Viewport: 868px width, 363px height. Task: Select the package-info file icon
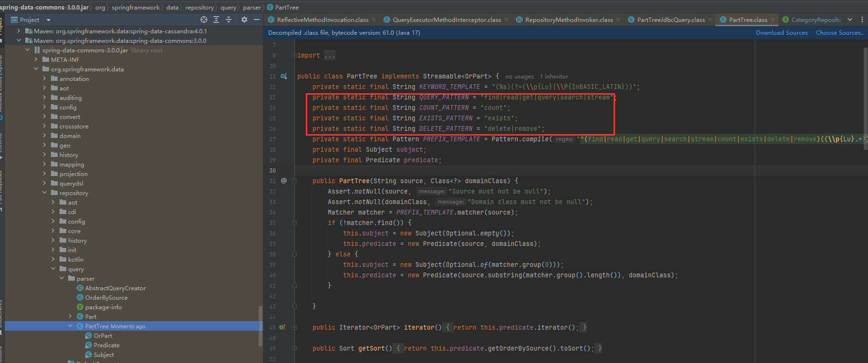pos(80,307)
